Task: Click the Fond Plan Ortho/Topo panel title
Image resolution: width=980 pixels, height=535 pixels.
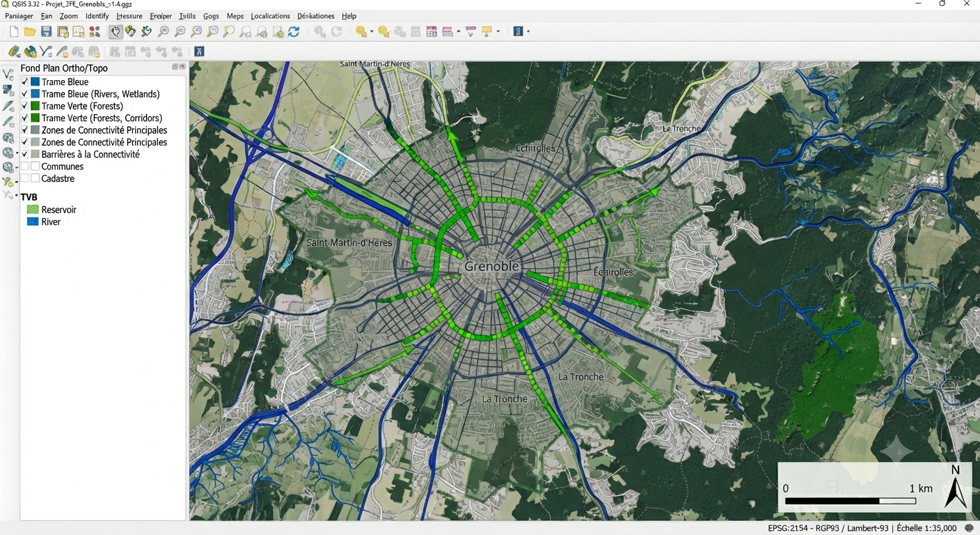Action: [x=64, y=68]
